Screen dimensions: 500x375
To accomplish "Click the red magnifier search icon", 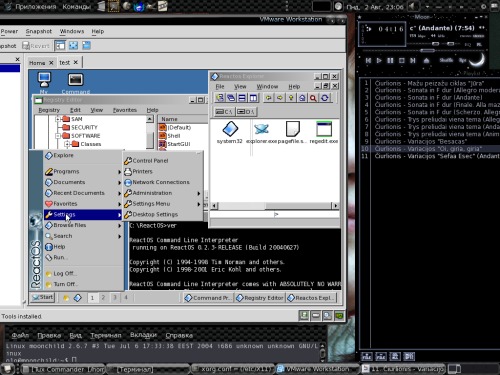I will click(313, 98).
